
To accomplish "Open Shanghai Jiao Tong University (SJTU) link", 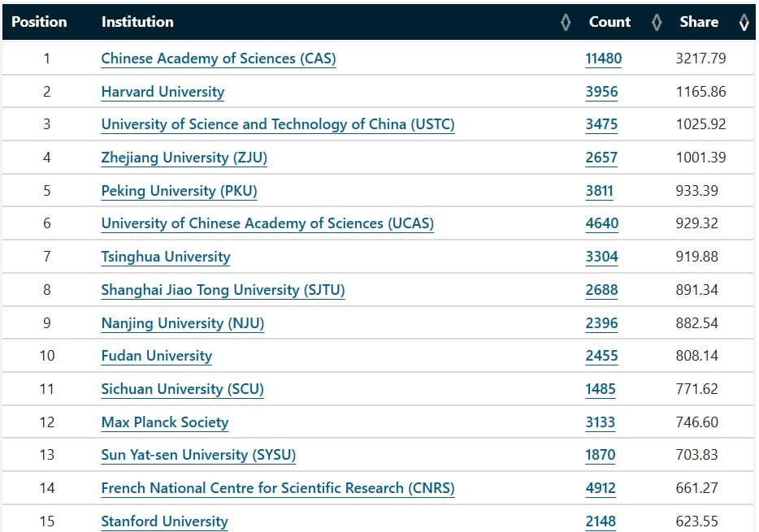I will [223, 290].
